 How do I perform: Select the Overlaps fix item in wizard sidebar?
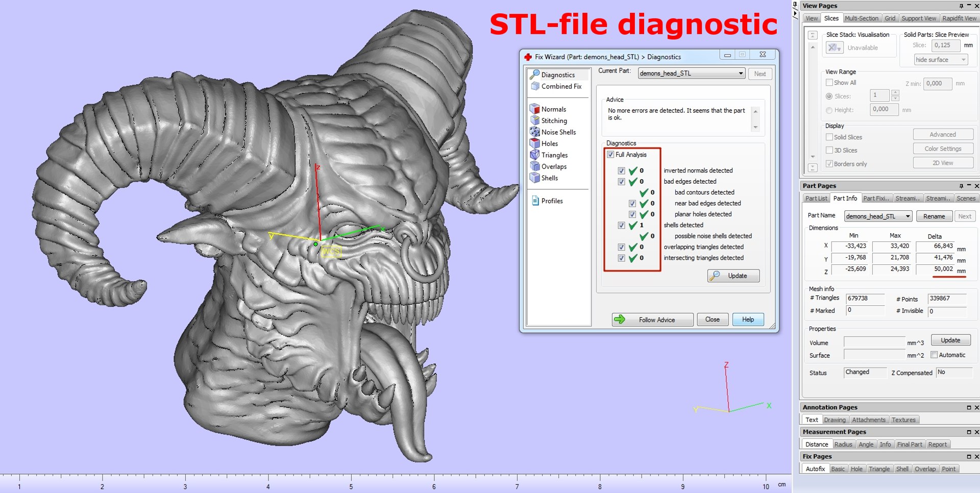click(x=549, y=166)
